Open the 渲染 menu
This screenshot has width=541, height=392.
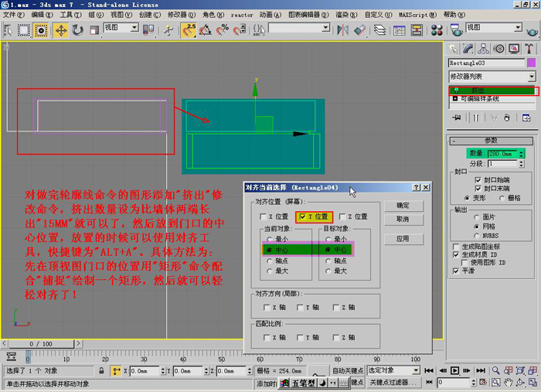(x=346, y=15)
